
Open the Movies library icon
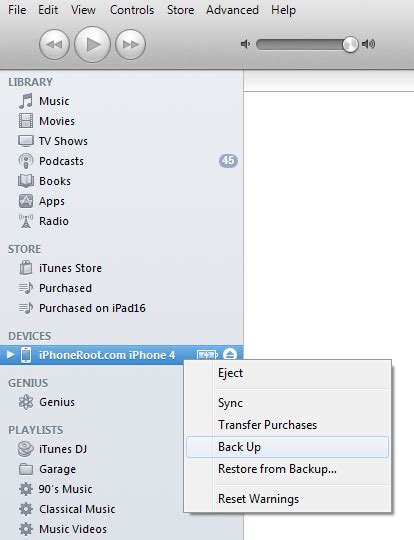tap(26, 121)
